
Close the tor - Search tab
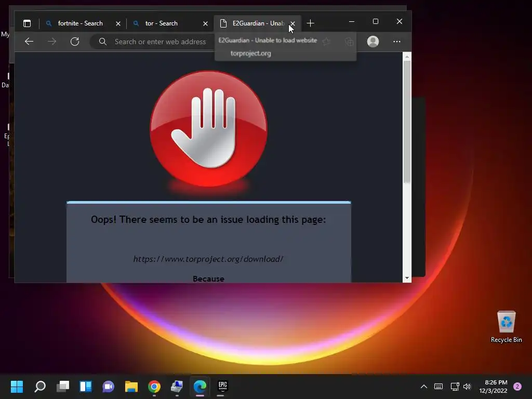[x=205, y=23]
